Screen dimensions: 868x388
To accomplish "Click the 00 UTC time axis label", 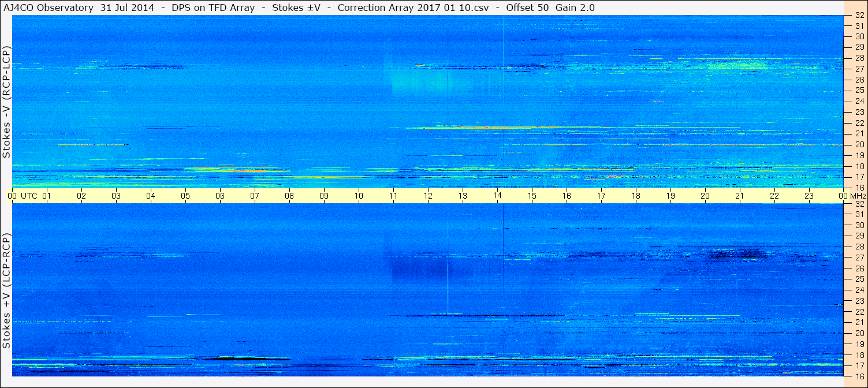I will click(23, 196).
